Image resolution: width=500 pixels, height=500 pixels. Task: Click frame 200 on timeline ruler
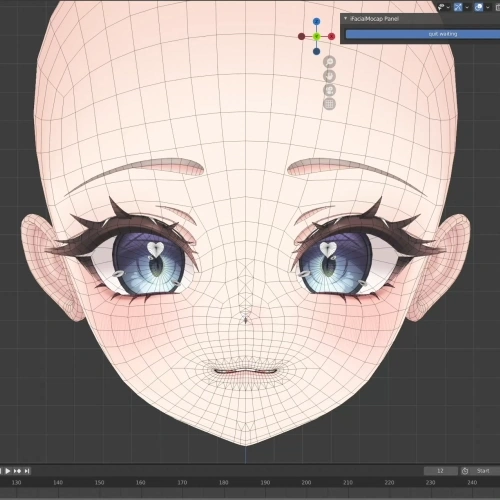click(x=306, y=482)
